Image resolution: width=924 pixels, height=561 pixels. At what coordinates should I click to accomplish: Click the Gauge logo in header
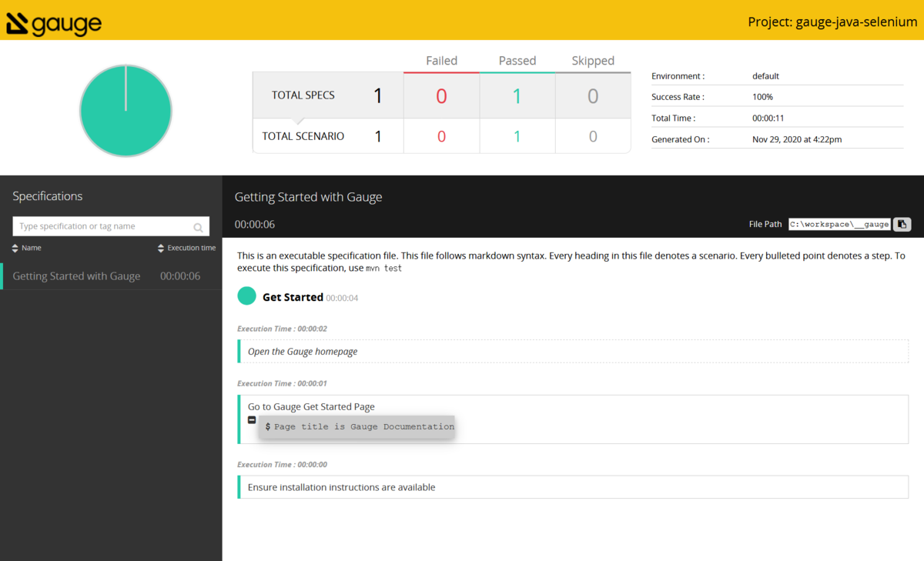point(54,25)
